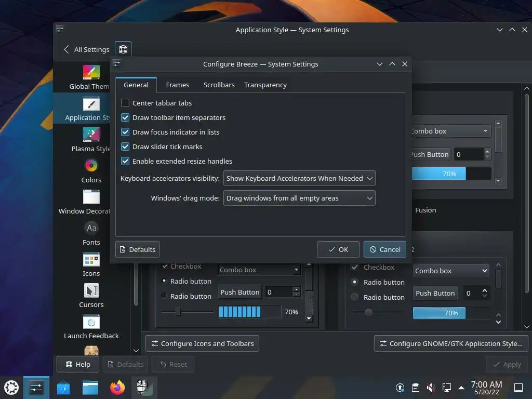The image size is (532, 399).
Task: Open Keyboard accelerators visibility dropdown
Action: 299,179
